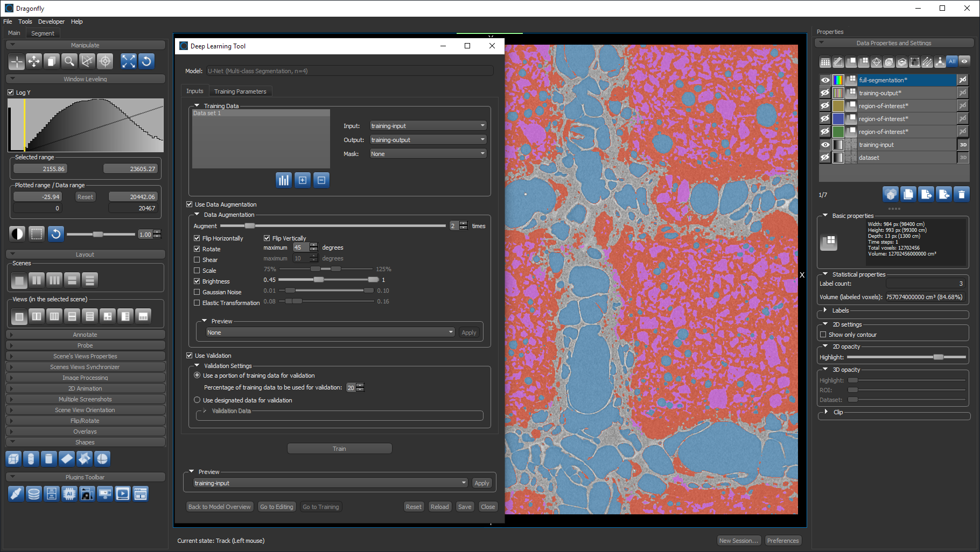Enable the Gaussian Noise checkbox
Image resolution: width=980 pixels, height=552 pixels.
(197, 292)
